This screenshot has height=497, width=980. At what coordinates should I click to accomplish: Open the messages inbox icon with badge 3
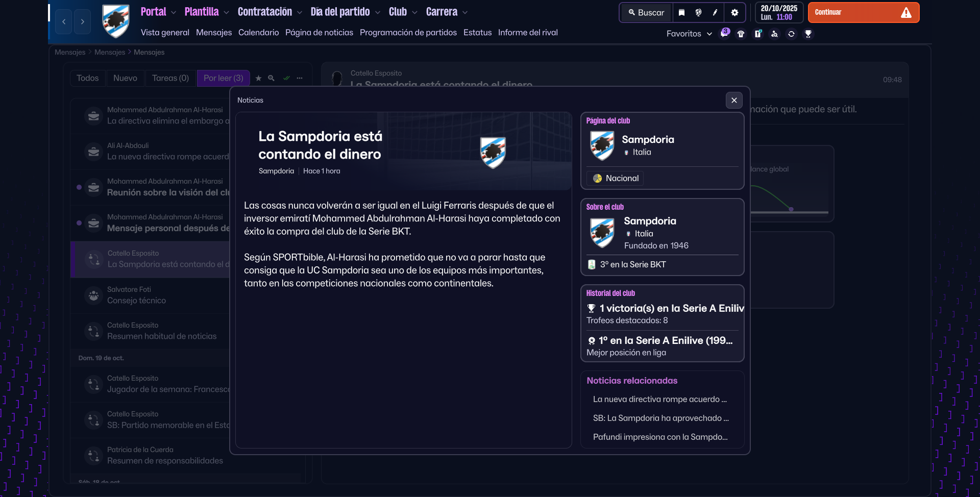point(724,34)
